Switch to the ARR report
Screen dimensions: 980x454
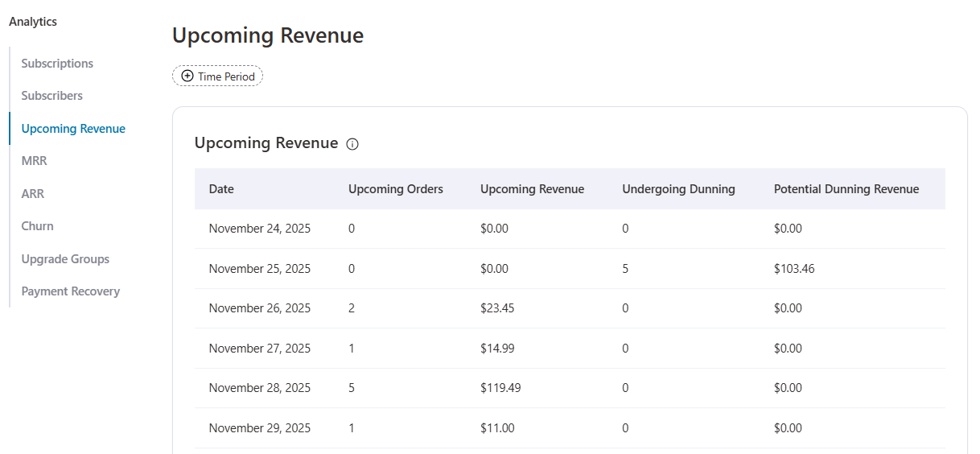[x=33, y=194]
